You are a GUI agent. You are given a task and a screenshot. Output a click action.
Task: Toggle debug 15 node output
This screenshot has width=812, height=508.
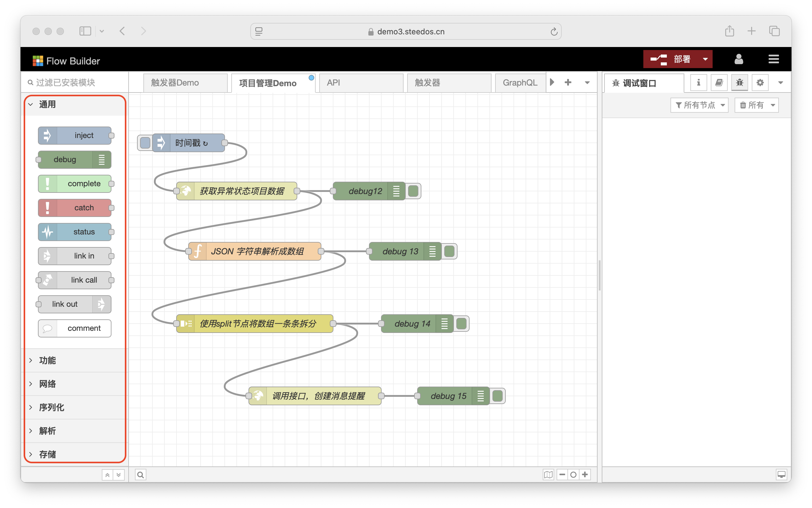point(498,396)
